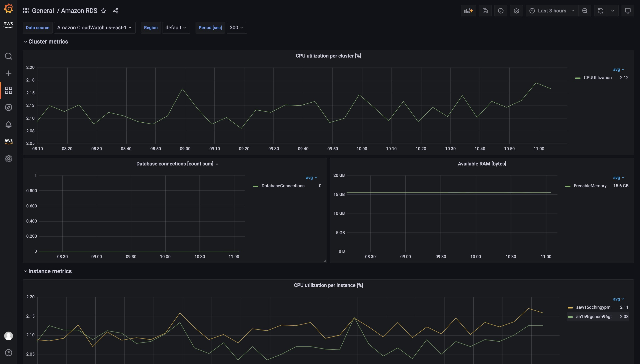This screenshot has height=364, width=640.
Task: Toggle the FreeableMemory series visibility
Action: [590, 185]
